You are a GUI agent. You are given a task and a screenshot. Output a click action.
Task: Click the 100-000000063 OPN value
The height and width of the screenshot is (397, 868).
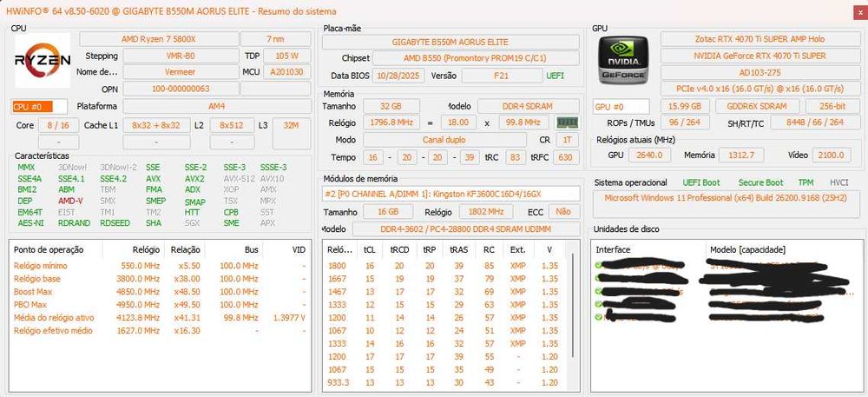(181, 89)
